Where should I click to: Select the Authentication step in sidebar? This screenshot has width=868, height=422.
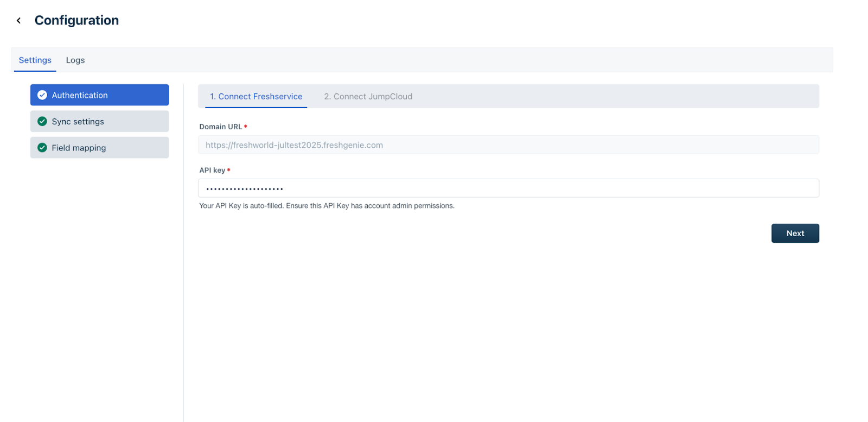click(x=99, y=95)
